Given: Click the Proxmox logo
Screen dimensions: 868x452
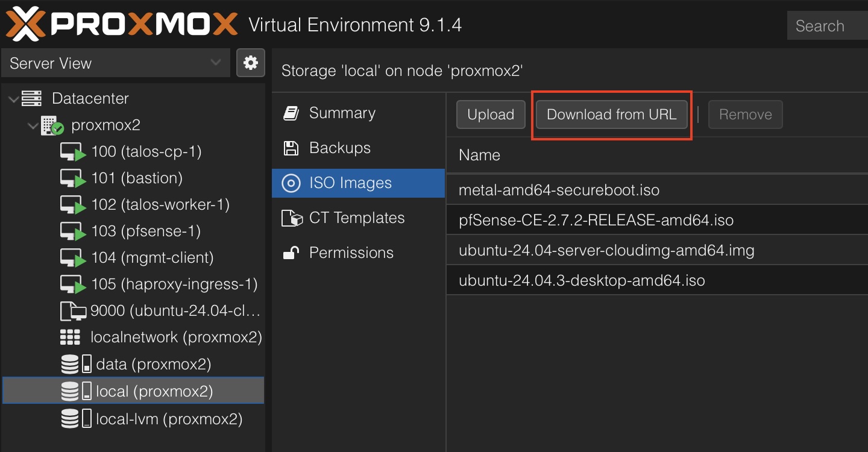Looking at the screenshot, I should click(x=121, y=25).
